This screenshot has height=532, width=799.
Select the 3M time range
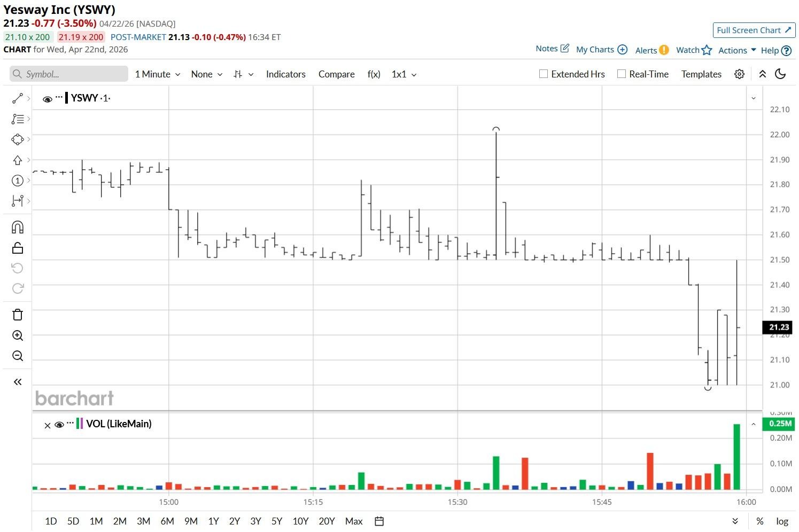click(143, 521)
